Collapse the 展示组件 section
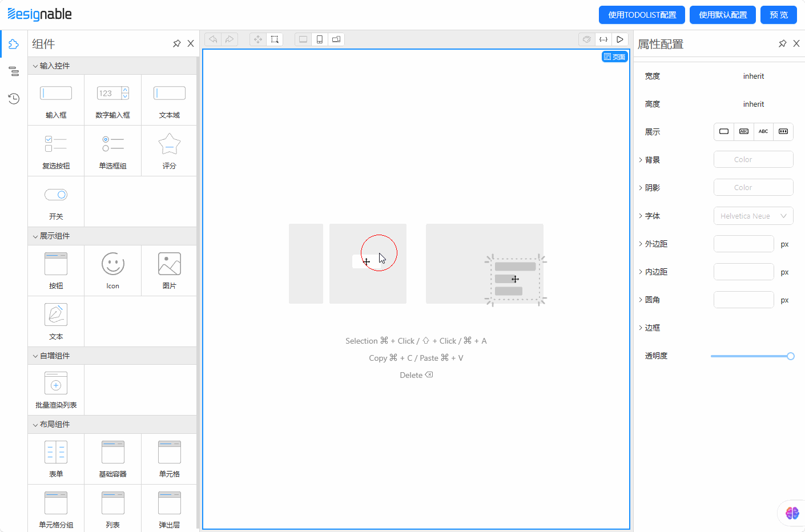 [x=112, y=236]
